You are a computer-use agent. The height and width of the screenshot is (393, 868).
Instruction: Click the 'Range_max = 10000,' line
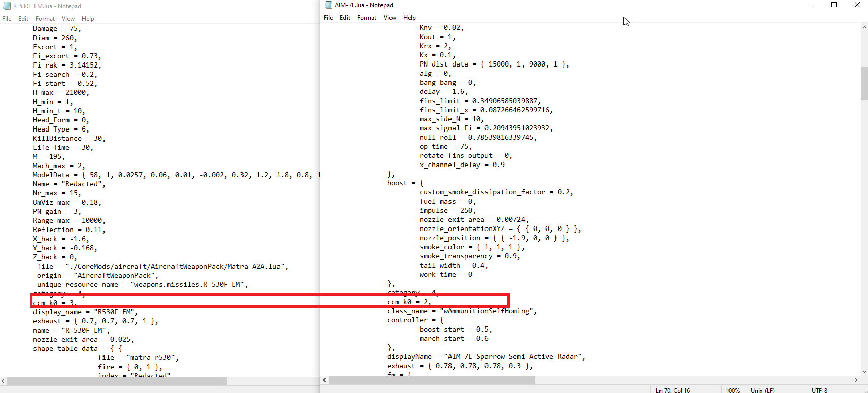tap(70, 221)
